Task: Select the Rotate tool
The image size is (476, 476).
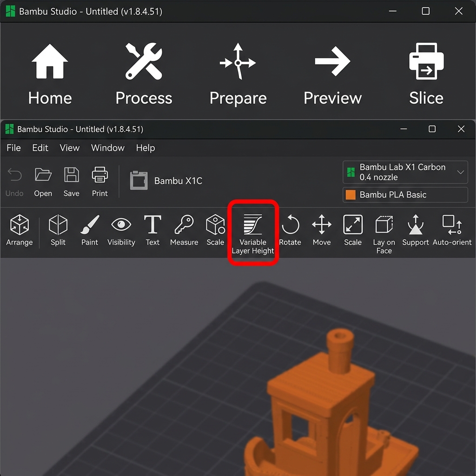Action: (x=290, y=230)
